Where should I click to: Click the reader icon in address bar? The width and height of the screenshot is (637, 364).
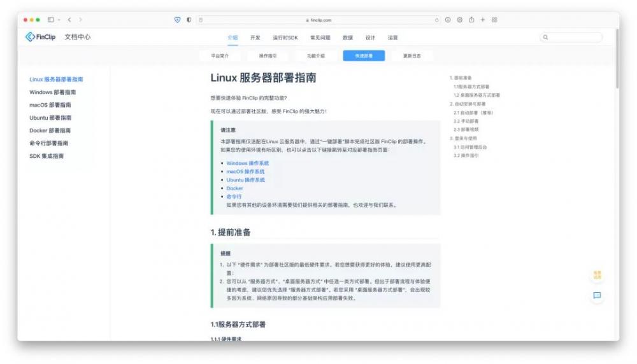click(x=201, y=20)
